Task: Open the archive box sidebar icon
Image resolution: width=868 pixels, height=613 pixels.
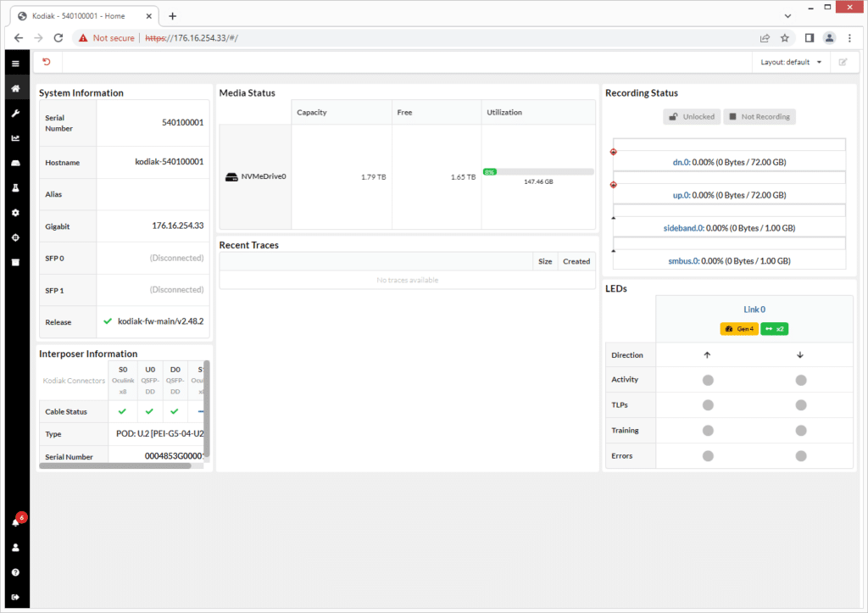Action: pyautogui.click(x=15, y=263)
